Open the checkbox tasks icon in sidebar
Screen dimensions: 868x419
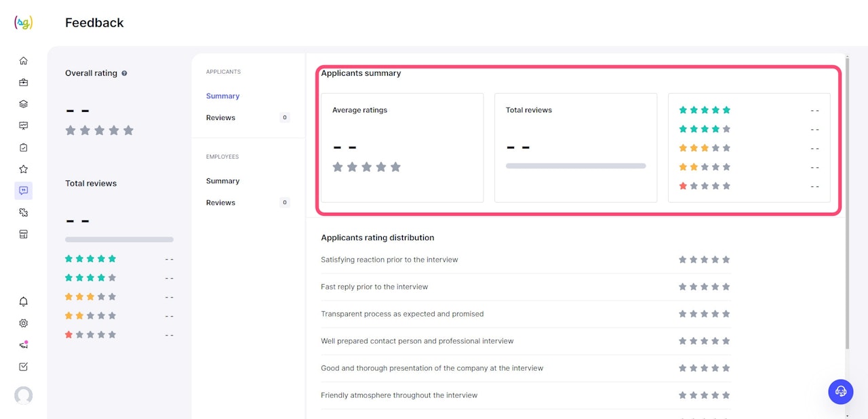[x=24, y=367]
